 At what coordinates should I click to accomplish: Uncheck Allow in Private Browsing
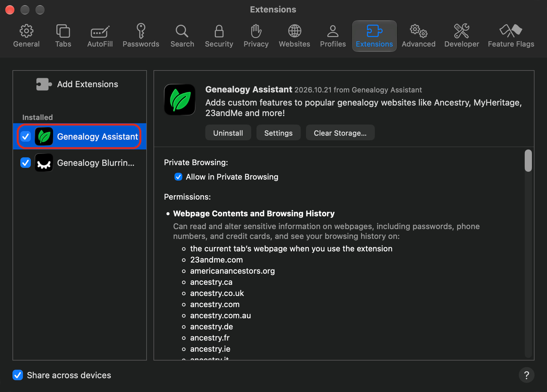click(178, 177)
